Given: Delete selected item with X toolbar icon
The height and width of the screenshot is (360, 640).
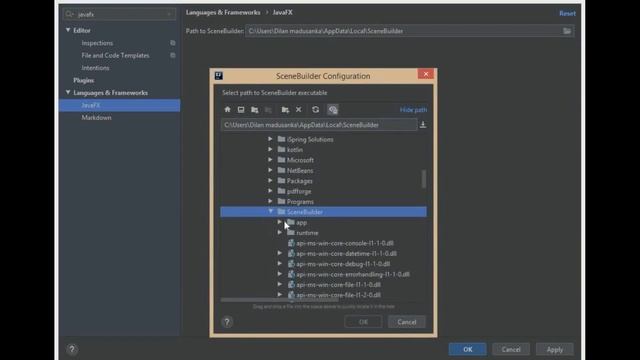Looking at the screenshot, I should tap(299, 109).
